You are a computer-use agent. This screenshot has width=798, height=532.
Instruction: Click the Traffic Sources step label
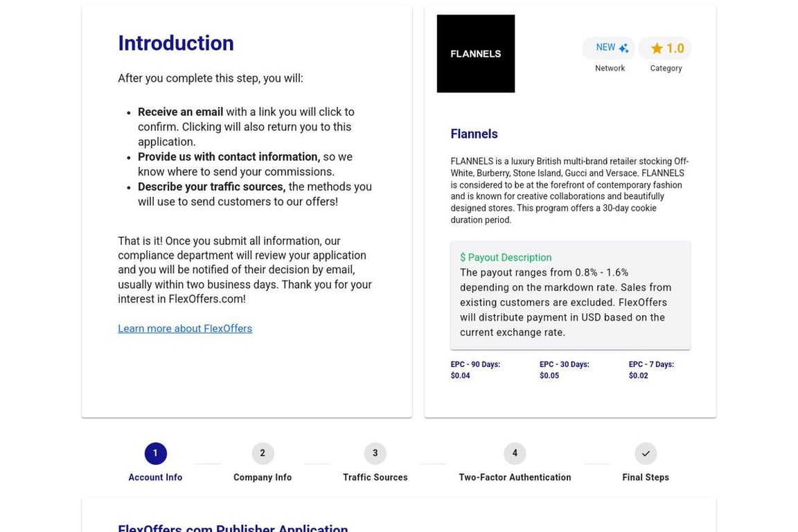(375, 477)
